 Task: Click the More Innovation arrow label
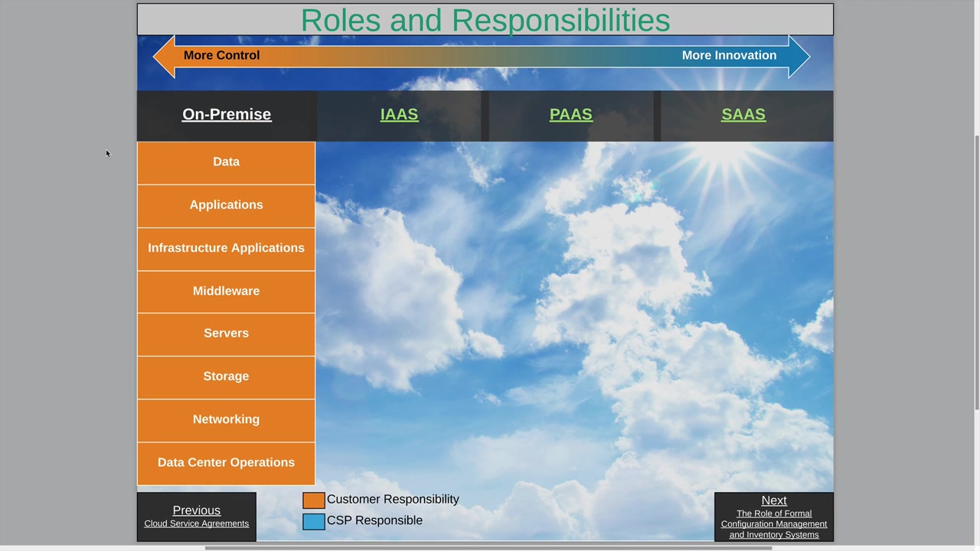click(x=729, y=55)
